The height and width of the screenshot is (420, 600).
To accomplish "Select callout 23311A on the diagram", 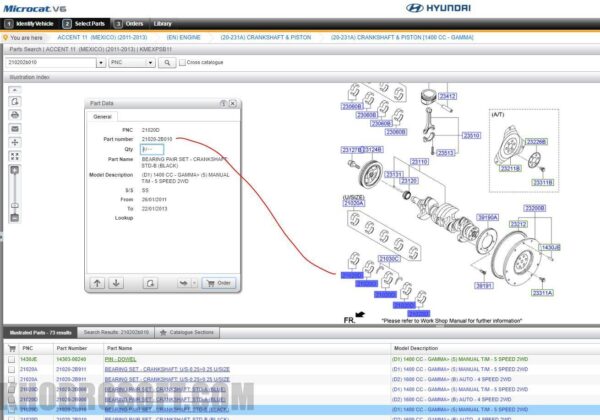I will [543, 293].
